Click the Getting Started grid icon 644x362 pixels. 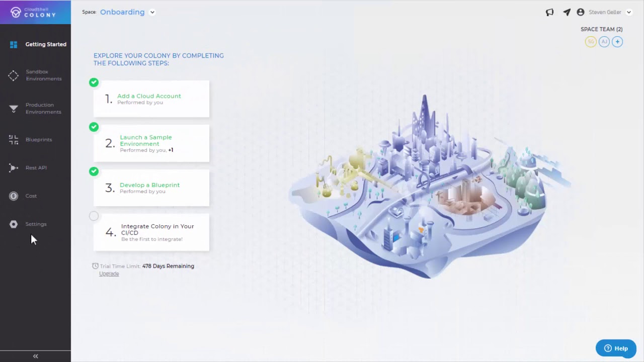[14, 44]
